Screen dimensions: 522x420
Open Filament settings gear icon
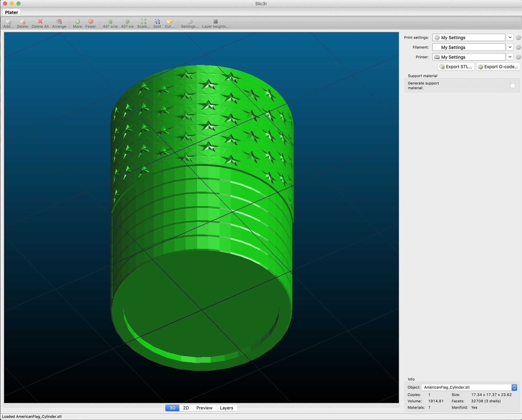coord(518,47)
